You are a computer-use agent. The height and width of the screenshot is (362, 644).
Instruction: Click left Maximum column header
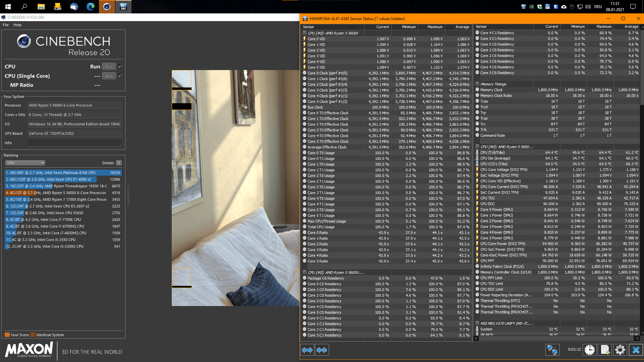click(x=431, y=27)
